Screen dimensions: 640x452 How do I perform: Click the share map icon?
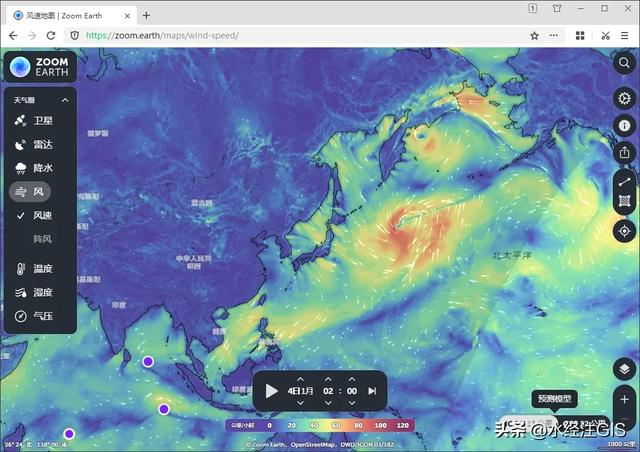(x=624, y=153)
